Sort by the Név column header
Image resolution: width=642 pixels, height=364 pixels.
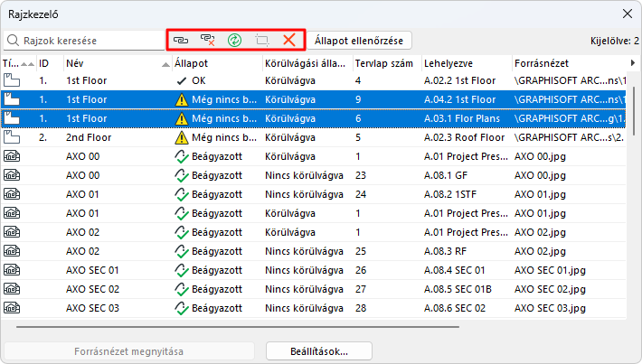pos(118,63)
